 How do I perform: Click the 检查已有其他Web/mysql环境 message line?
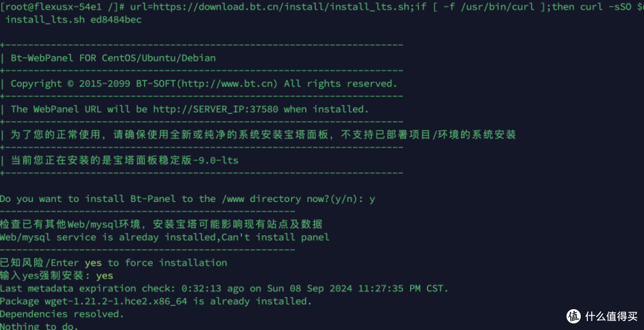tap(161, 224)
